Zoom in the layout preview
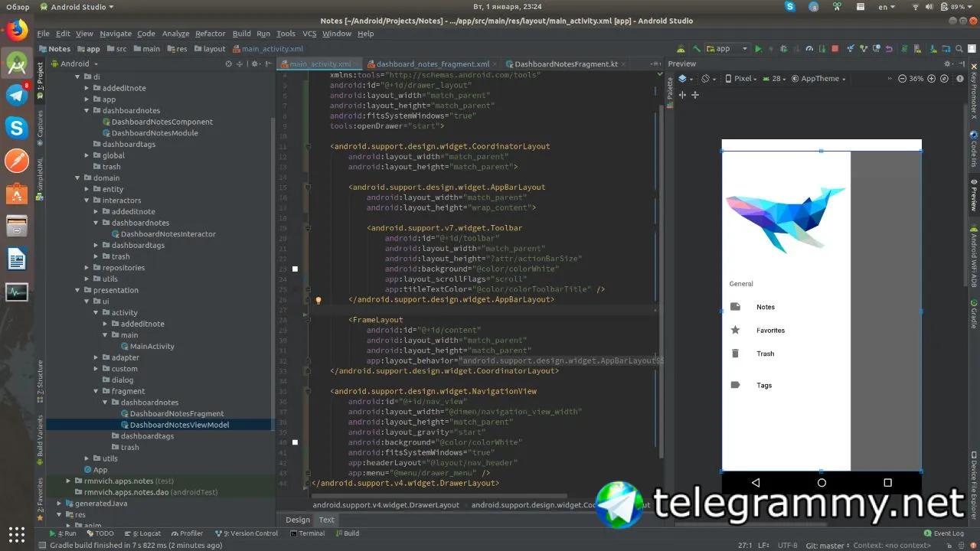980x551 pixels. (x=931, y=79)
